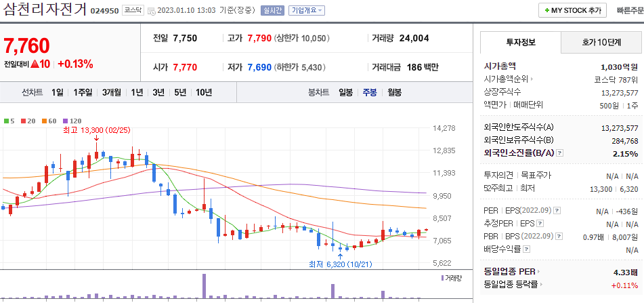Click the 실시간 real-time button
644x303 pixels.
[272, 10]
